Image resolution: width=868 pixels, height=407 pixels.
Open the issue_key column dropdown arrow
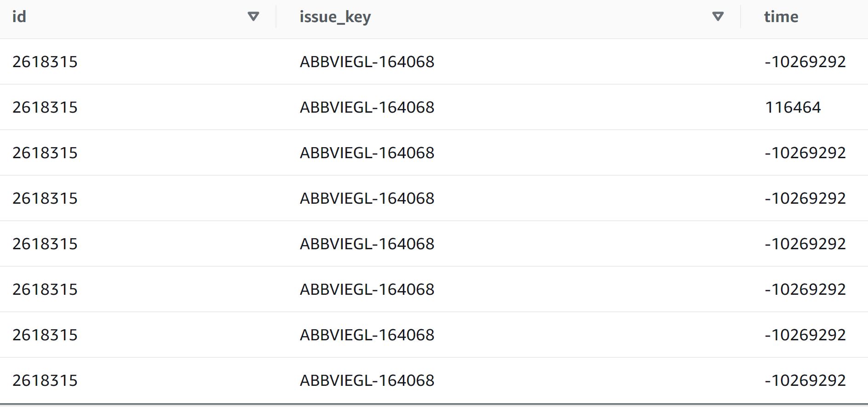tap(718, 17)
